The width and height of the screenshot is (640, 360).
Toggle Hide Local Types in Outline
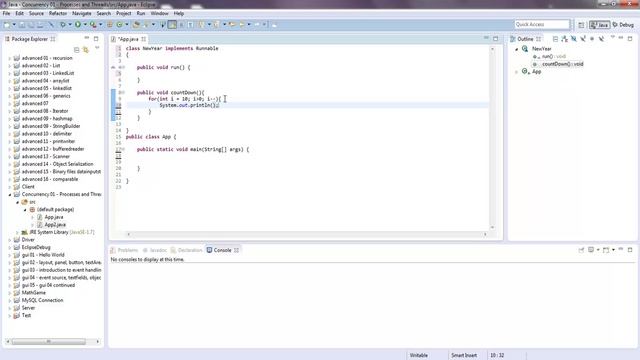click(x=601, y=39)
